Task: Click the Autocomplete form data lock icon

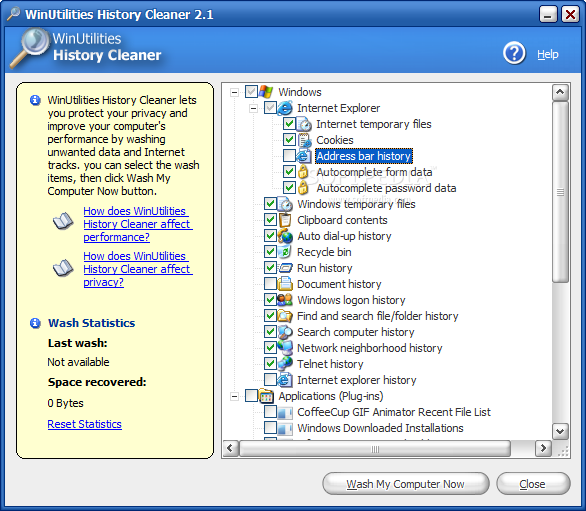Action: click(303, 172)
